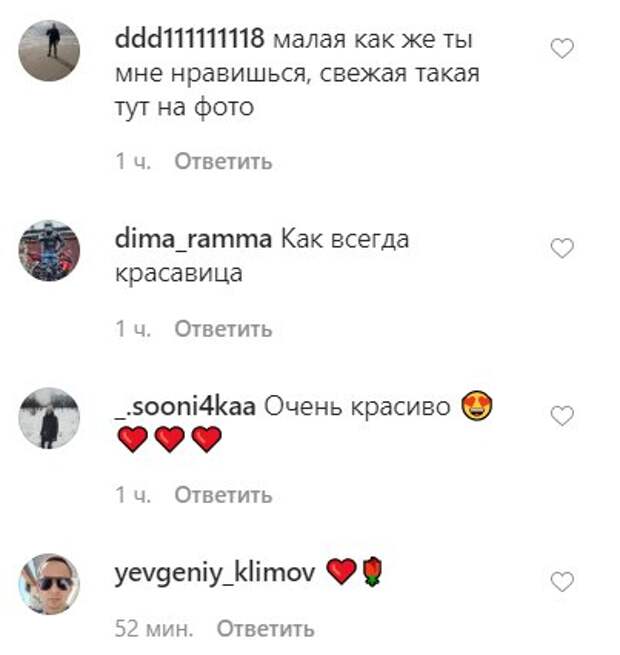The image size is (620, 655).
Task: Open dima_ramma's avatar
Action: pyautogui.click(x=49, y=250)
